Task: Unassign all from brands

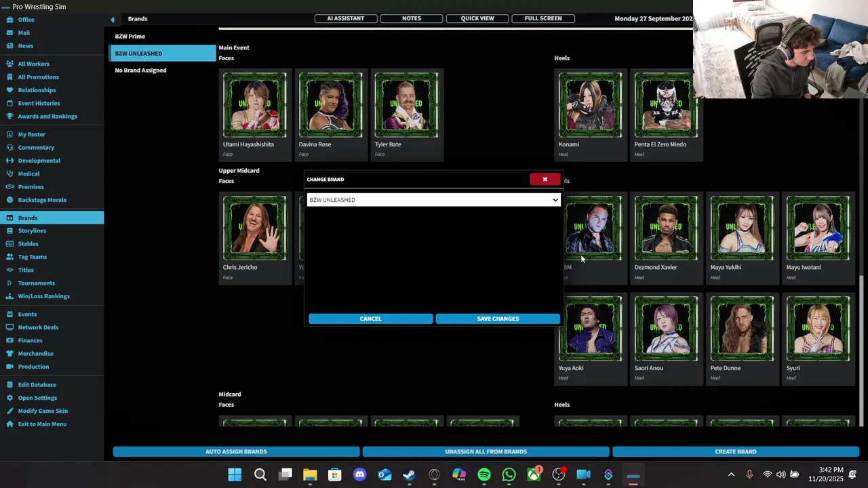Action: point(486,451)
